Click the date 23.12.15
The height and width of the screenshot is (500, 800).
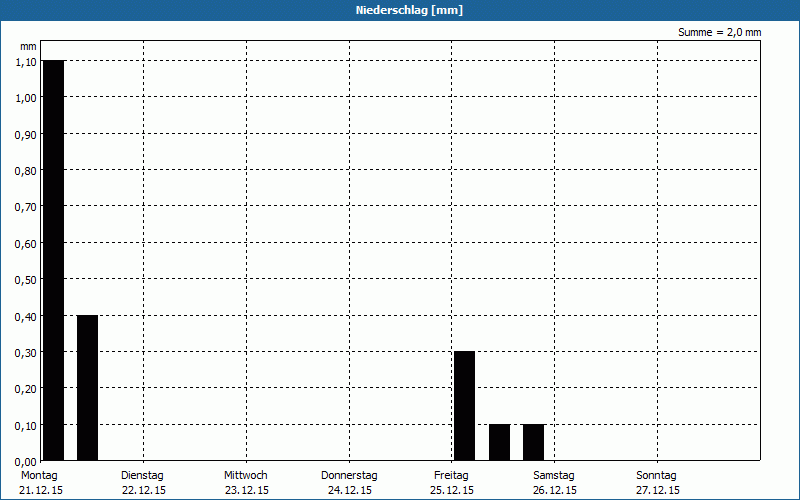tap(247, 490)
